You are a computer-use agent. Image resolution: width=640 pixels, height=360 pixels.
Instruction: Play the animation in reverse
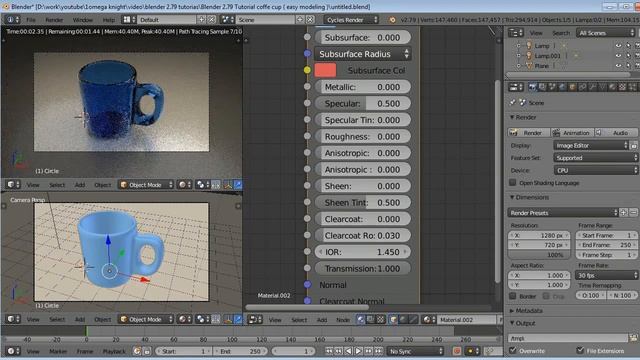(348, 351)
